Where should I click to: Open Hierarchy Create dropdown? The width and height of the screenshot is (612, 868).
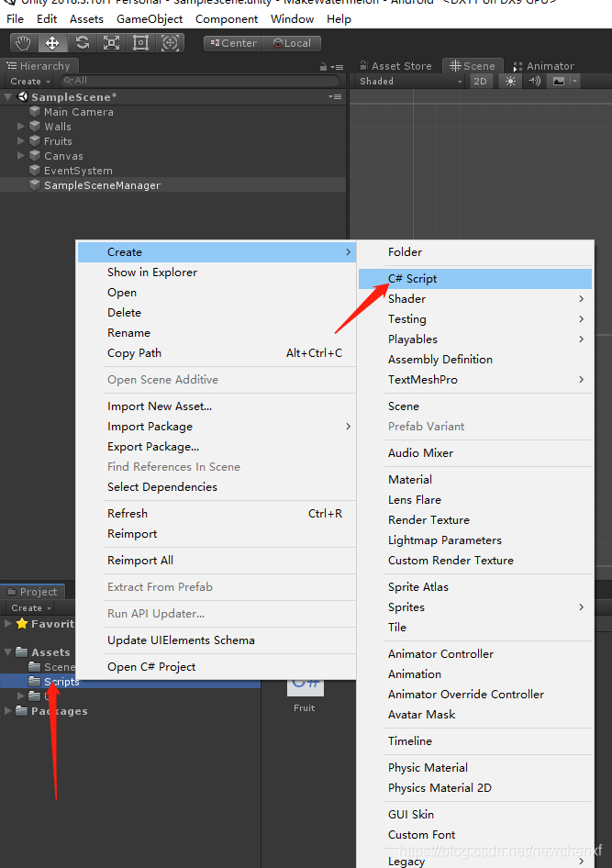(x=30, y=82)
